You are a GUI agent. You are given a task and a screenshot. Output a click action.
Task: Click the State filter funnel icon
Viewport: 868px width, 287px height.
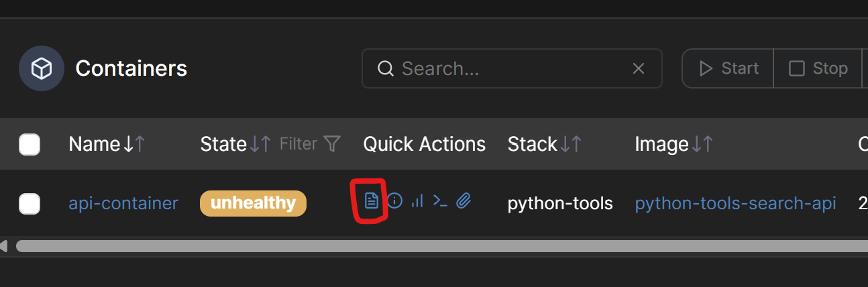coord(332,143)
